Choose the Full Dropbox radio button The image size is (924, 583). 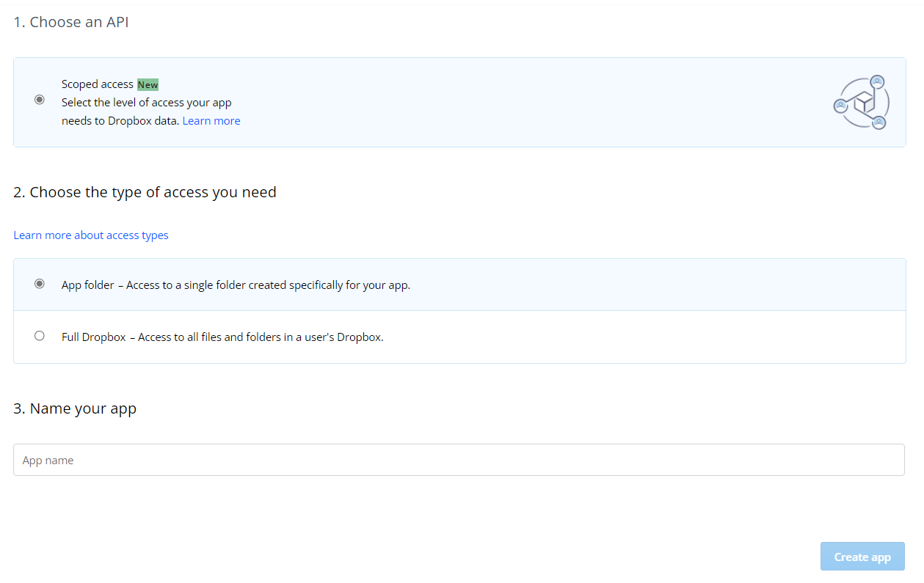pos(40,336)
